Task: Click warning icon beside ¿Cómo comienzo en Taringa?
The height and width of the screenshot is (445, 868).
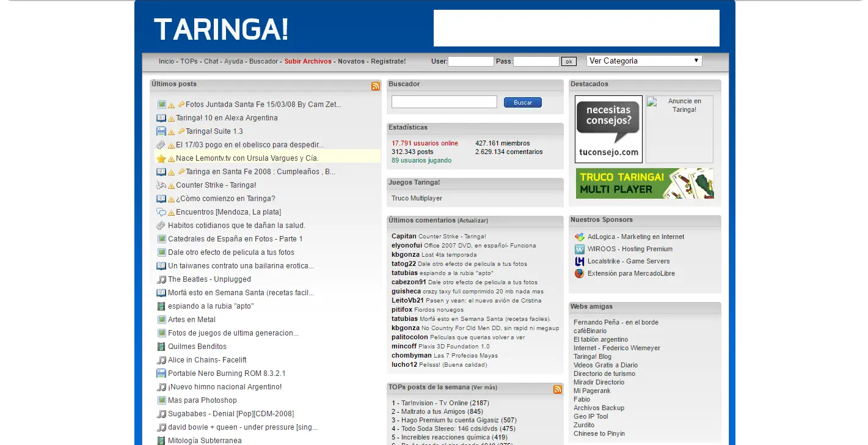Action: click(x=172, y=199)
